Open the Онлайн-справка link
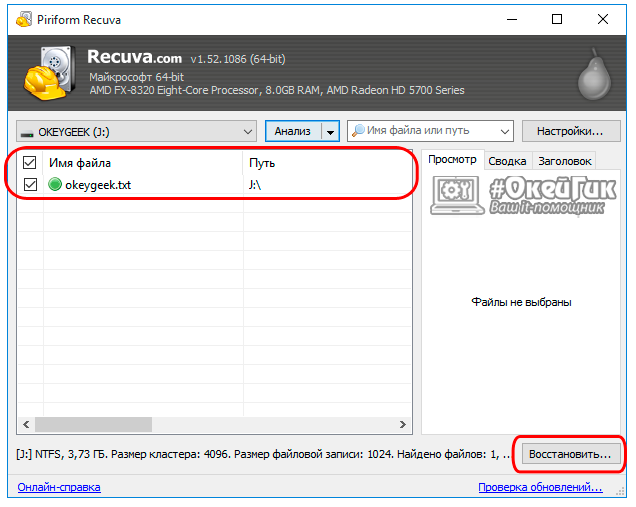This screenshot has height=507, width=636. tap(59, 487)
